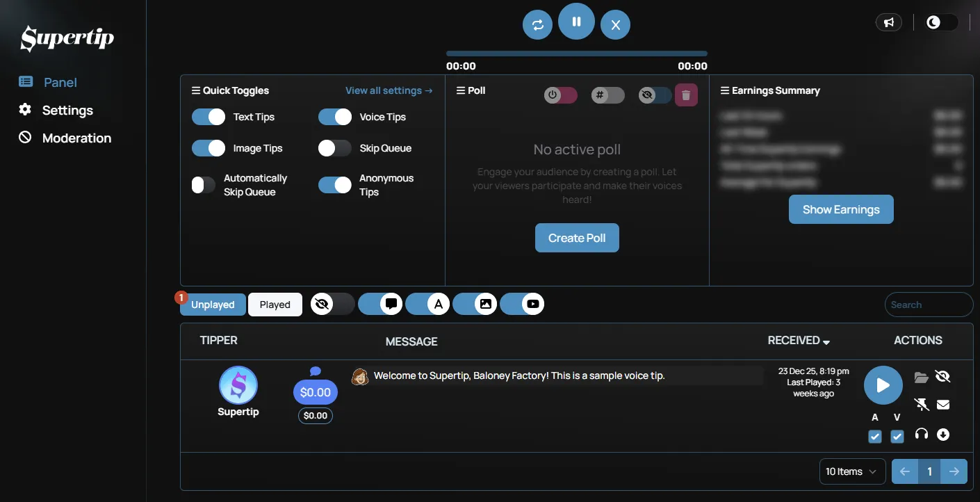The width and height of the screenshot is (980, 502).
Task: Open the 10 Items per page dropdown
Action: 853,471
